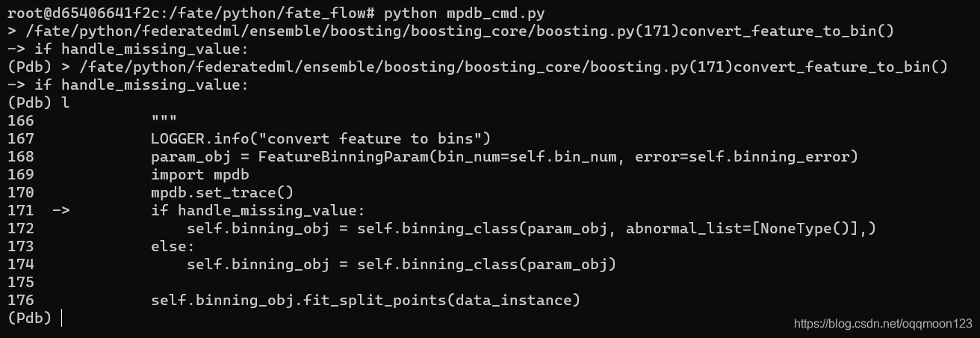Click the LOGGER.info line text
Viewport: 980px width, 338px height.
click(x=320, y=138)
